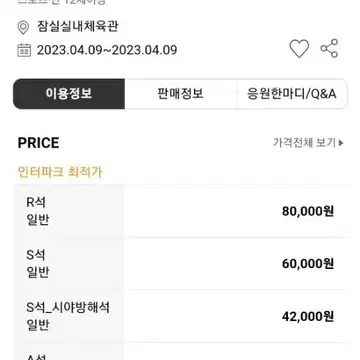The width and height of the screenshot is (360, 360).
Task: Click the 42,000원 price
Action: [x=308, y=316]
